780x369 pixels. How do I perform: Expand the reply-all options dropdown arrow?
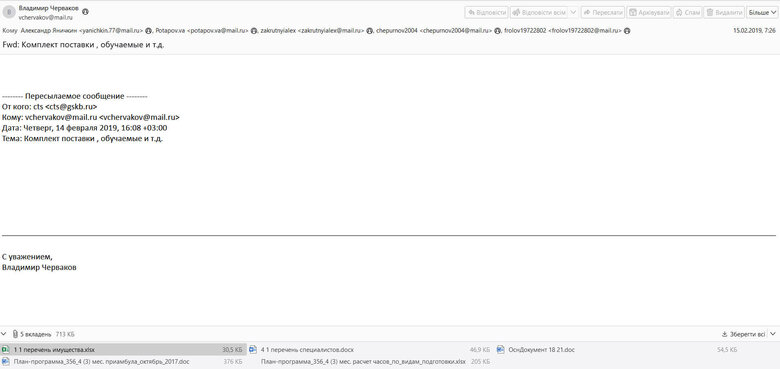click(x=573, y=12)
